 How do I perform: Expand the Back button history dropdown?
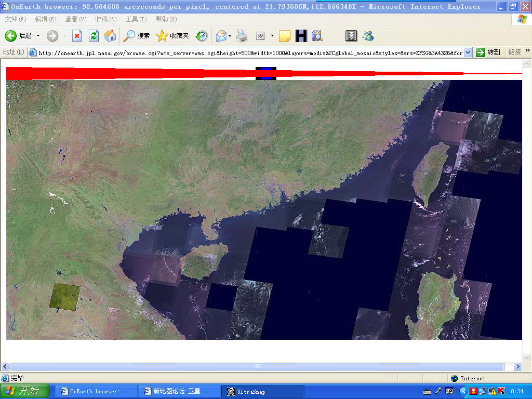coord(38,36)
